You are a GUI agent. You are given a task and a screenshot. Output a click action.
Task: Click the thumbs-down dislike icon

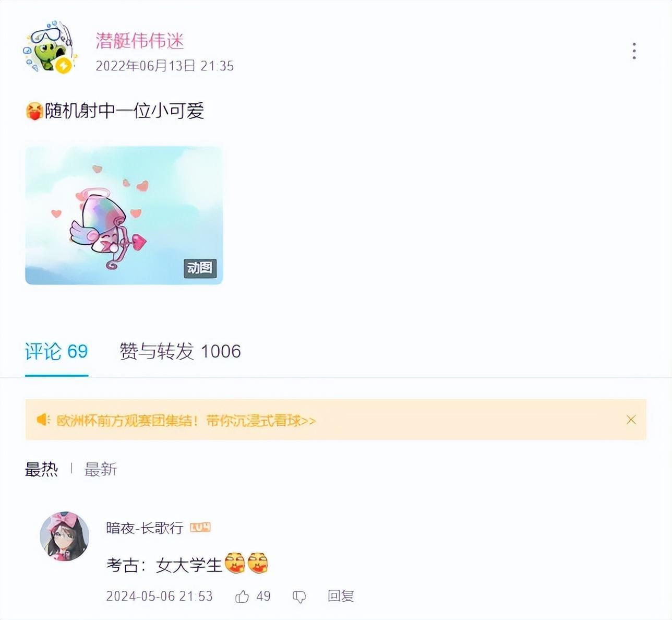(x=299, y=597)
